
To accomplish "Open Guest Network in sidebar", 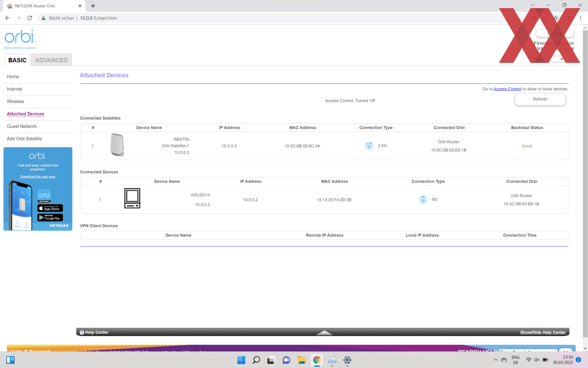I will click(22, 126).
